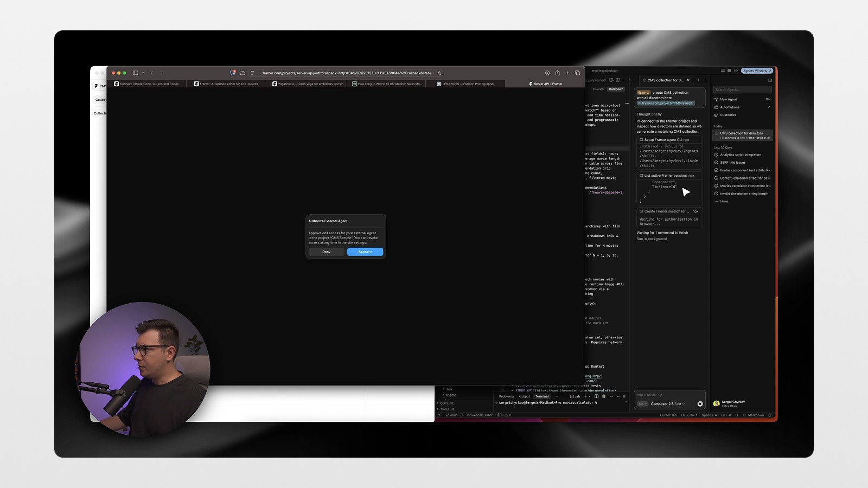Open Agents Window in Cursor
Image resolution: width=868 pixels, height=488 pixels.
(757, 70)
